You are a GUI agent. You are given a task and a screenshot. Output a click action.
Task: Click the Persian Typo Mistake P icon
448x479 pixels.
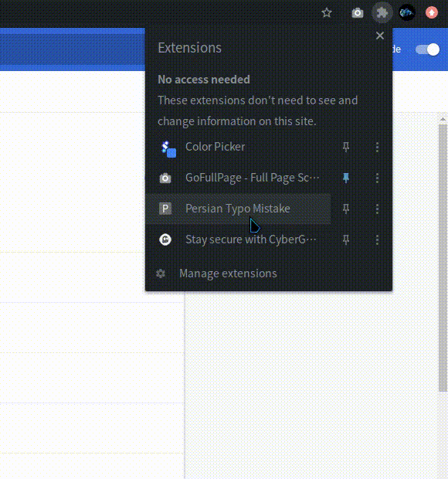click(165, 209)
